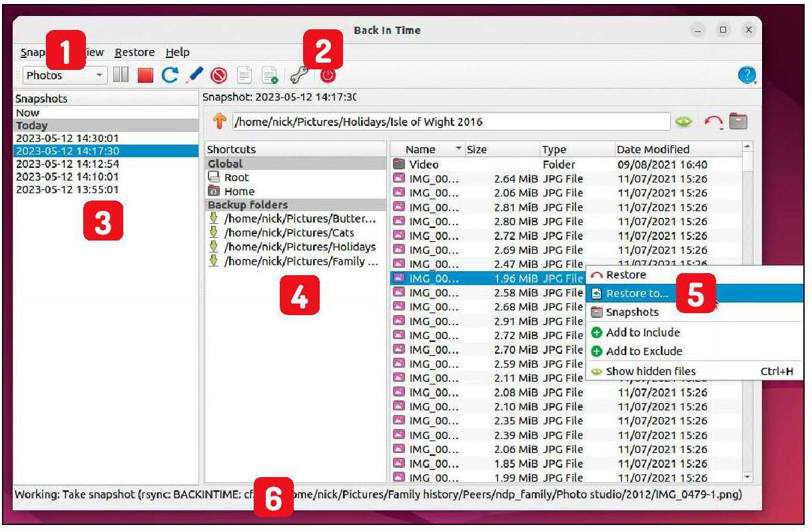The width and height of the screenshot is (812, 531).
Task: Select the 2.91 MiB JPG file
Action: click(488, 321)
